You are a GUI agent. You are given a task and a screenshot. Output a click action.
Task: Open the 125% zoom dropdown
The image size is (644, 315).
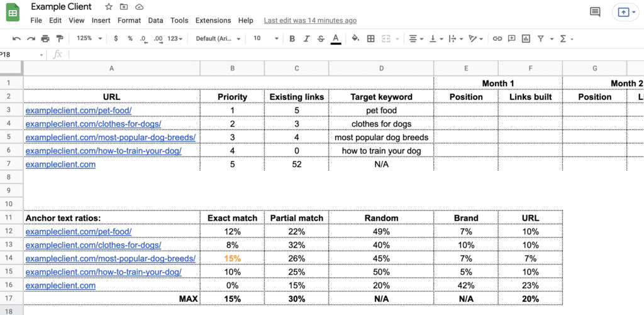click(89, 38)
